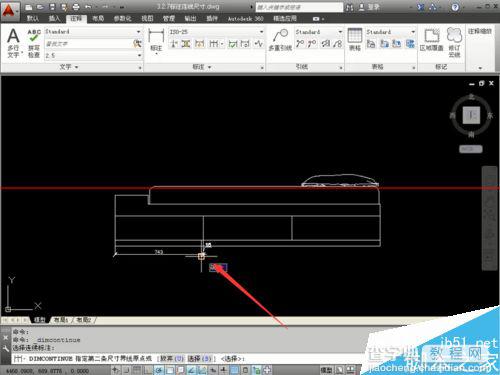The width and height of the screenshot is (500, 375).
Task: Toggle Grid display in the status bar
Action: (x=137, y=370)
